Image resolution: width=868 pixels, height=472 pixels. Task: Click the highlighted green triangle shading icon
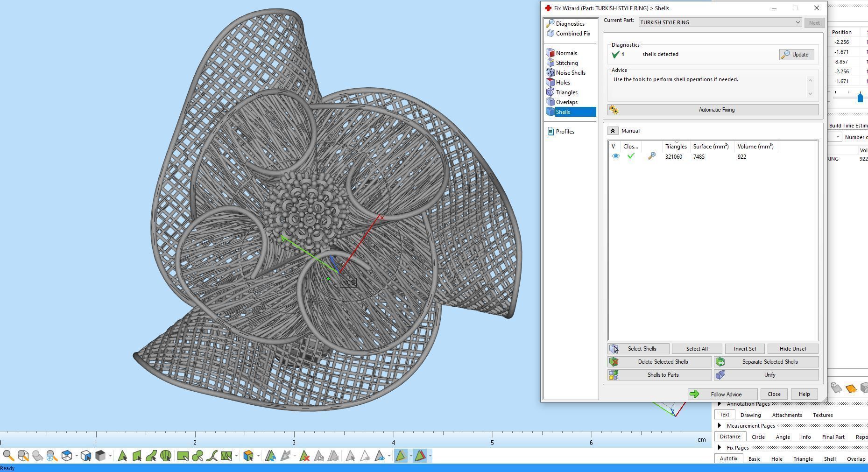tap(401, 456)
